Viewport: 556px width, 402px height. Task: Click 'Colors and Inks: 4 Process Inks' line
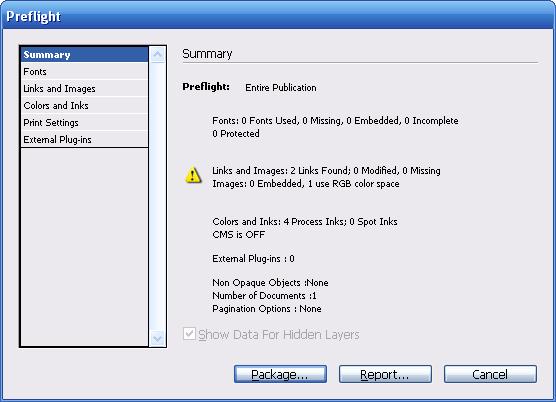(x=305, y=222)
